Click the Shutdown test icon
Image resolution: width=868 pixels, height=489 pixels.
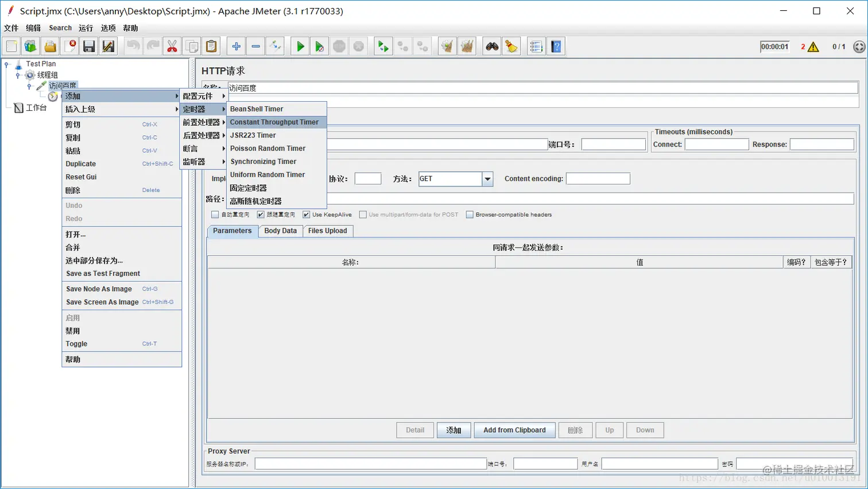point(359,47)
